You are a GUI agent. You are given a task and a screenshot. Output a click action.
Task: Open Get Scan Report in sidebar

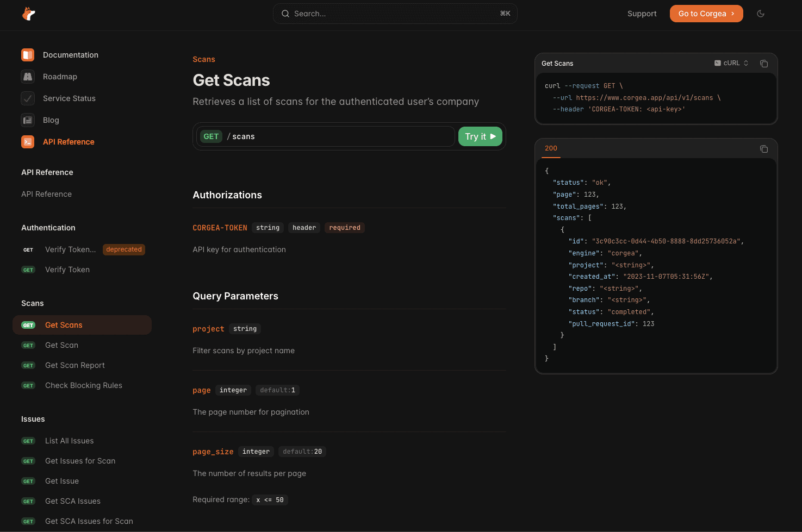pyautogui.click(x=75, y=365)
